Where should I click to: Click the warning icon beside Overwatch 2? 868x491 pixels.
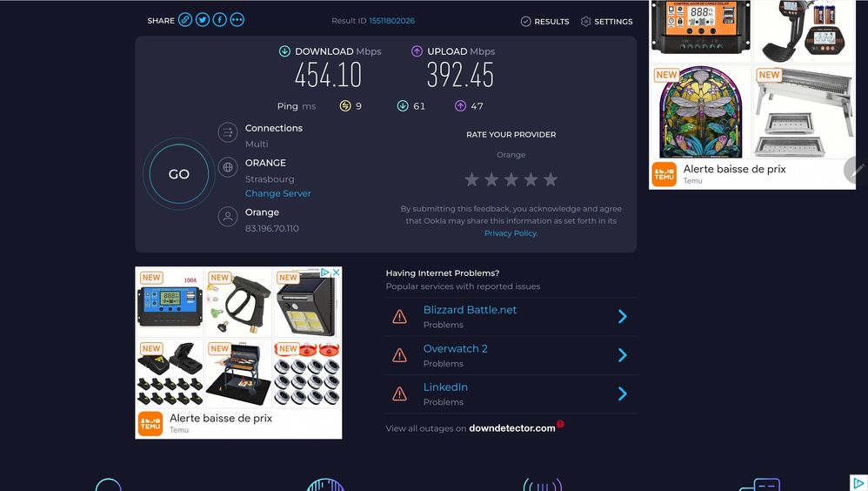[x=399, y=355]
